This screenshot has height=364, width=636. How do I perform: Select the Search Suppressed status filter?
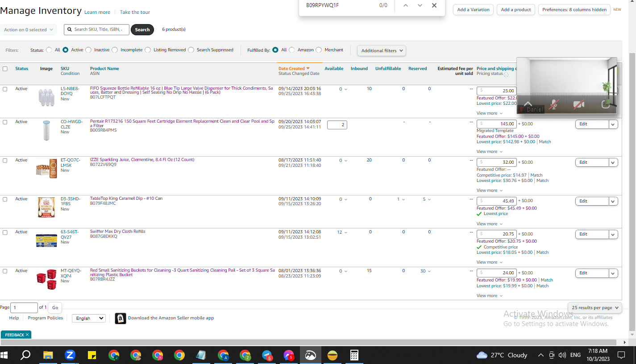(x=191, y=50)
